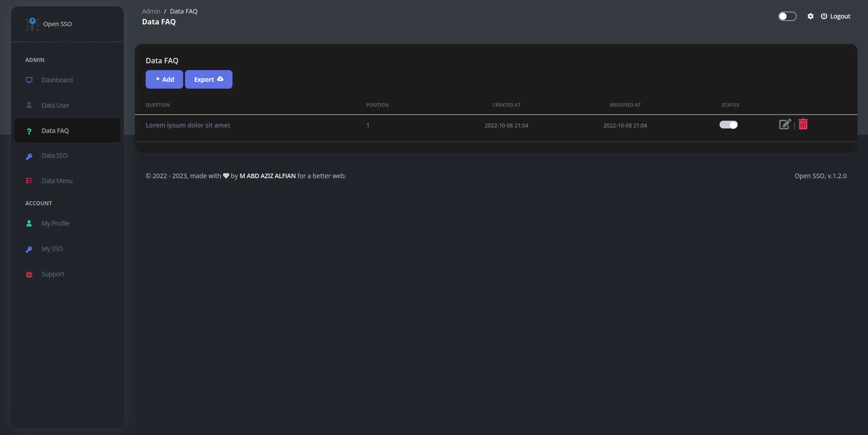Open the Data Menu page

(x=67, y=181)
